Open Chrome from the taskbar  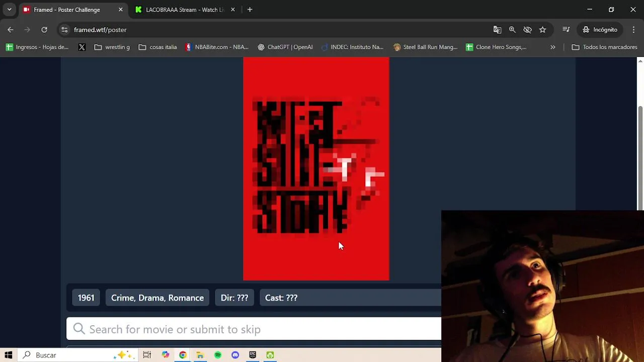click(x=183, y=355)
